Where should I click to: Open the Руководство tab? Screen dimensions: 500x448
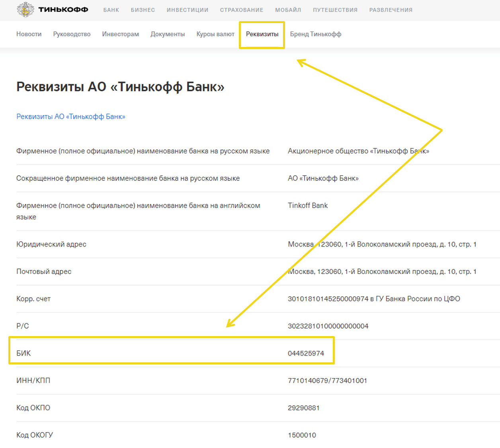coord(72,34)
